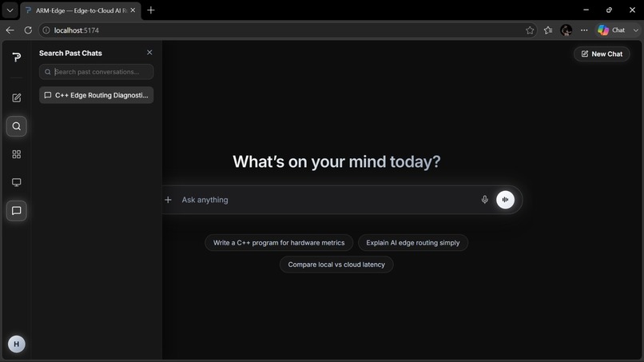This screenshot has width=644, height=362.
Task: Open the sidebar grid apps icon
Action: pos(17,154)
